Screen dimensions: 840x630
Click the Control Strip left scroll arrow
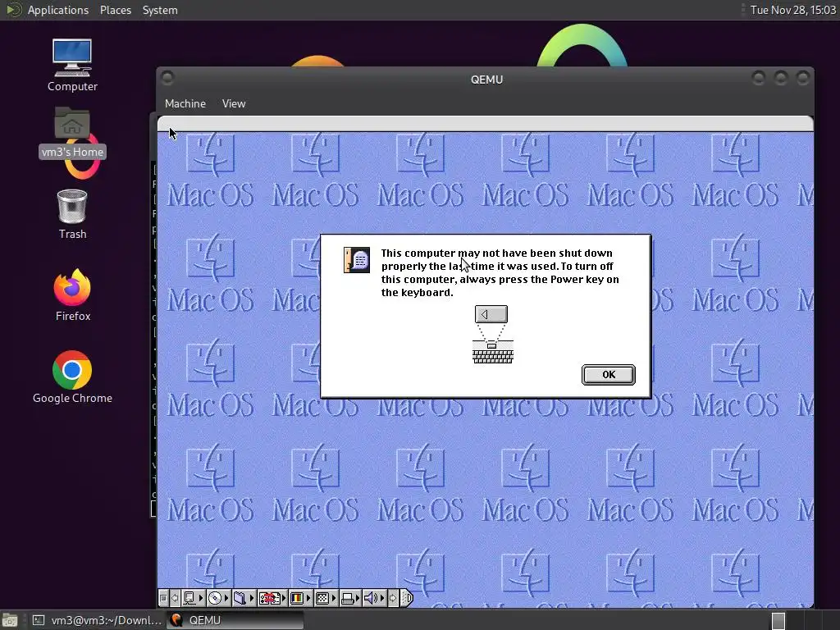pos(175,598)
